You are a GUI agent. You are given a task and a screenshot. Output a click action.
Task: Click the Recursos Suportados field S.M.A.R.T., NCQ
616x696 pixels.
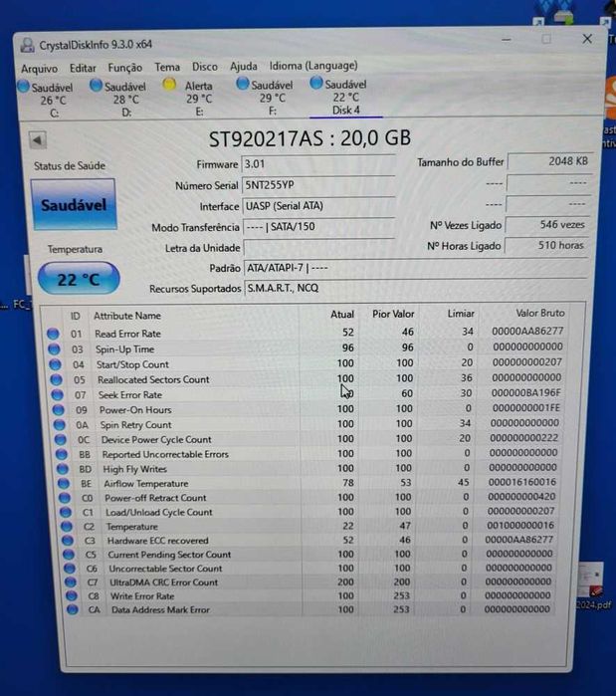coord(416,288)
